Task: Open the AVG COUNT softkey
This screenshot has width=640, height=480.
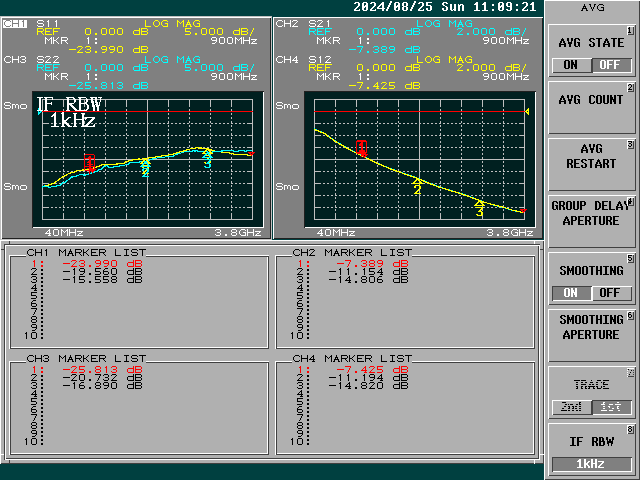Action: point(590,101)
